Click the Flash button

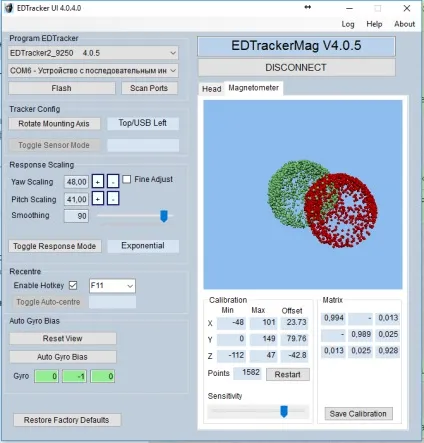click(x=62, y=88)
